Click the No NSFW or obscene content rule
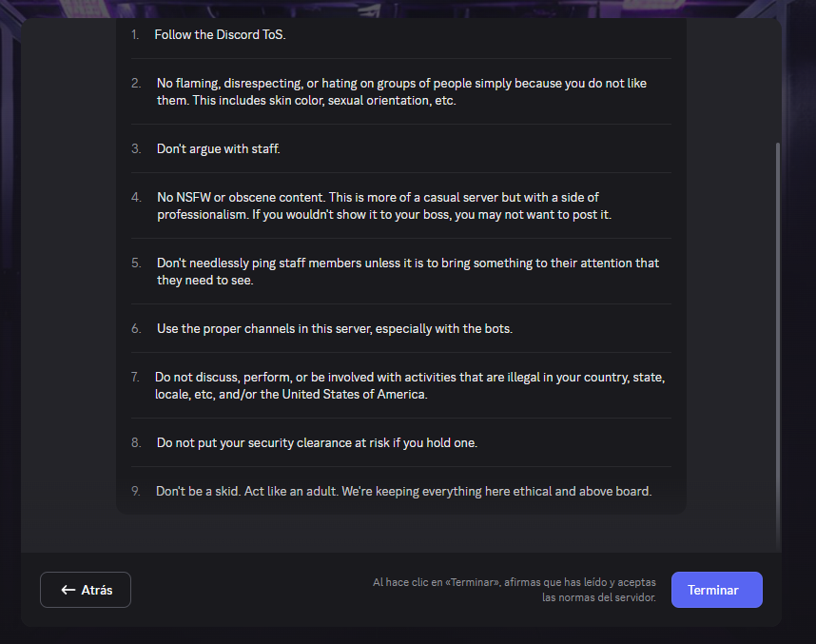The image size is (816, 644). click(384, 205)
